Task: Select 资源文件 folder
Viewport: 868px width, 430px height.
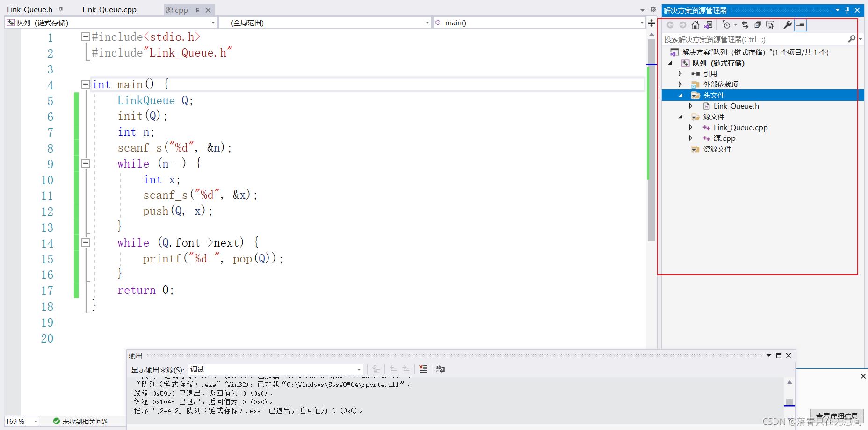Action: tap(717, 149)
